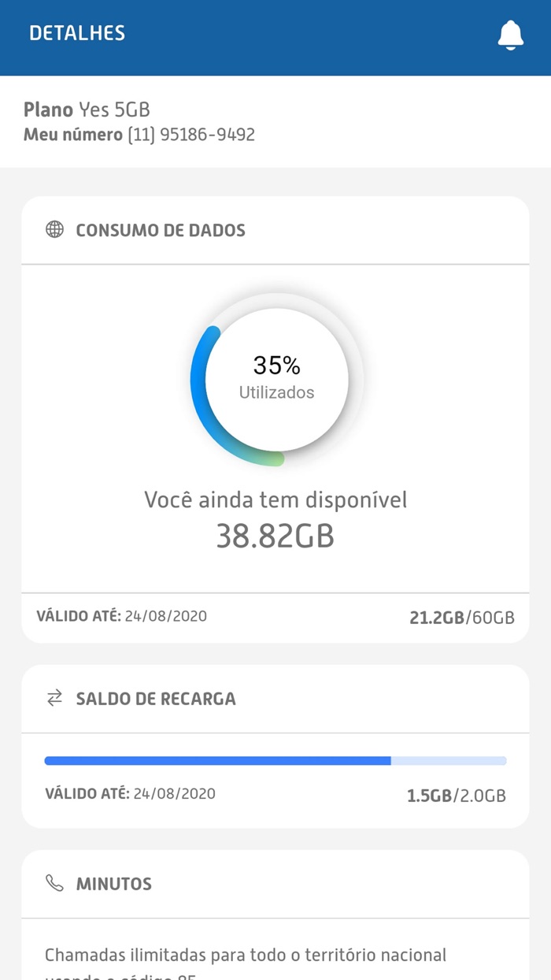This screenshot has width=551, height=980.
Task: Select the DETALHES title
Action: click(x=76, y=35)
